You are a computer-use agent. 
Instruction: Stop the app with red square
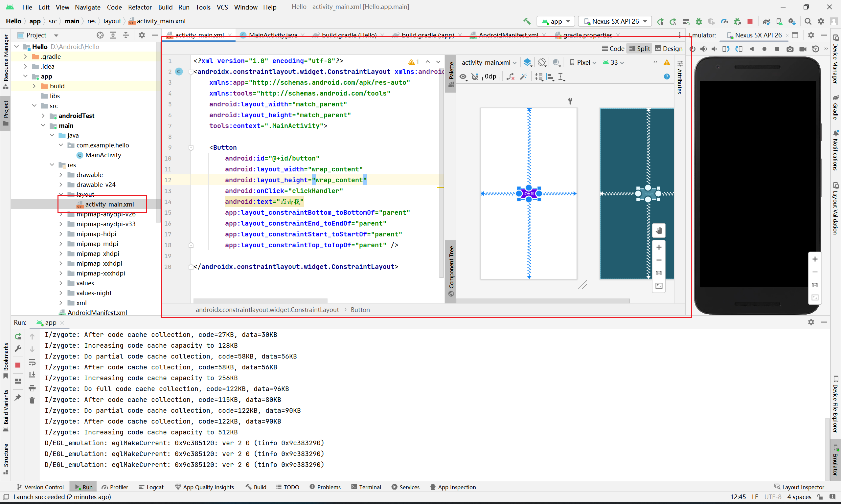[750, 21]
